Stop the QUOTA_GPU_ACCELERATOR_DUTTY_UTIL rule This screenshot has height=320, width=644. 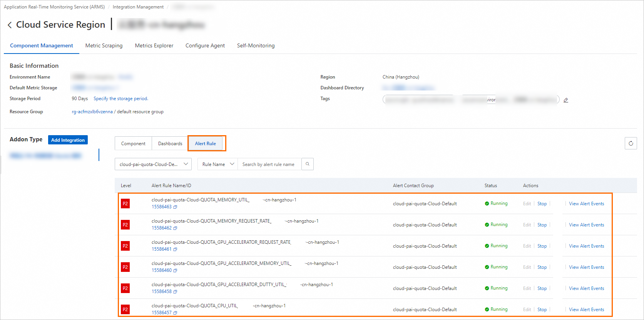click(542, 288)
